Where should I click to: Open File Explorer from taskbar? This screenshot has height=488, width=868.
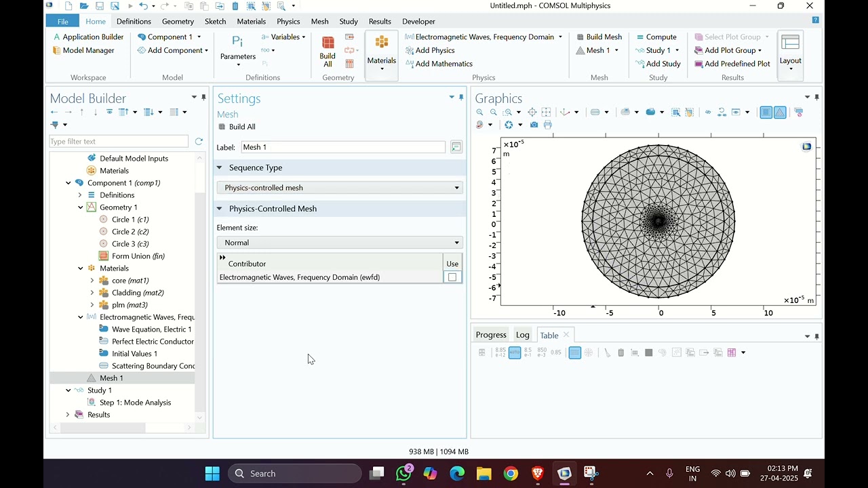484,473
